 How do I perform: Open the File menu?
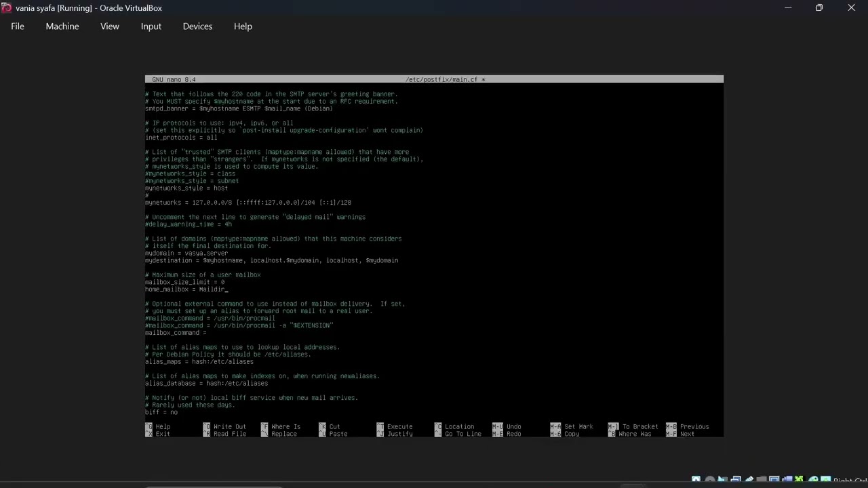point(18,26)
